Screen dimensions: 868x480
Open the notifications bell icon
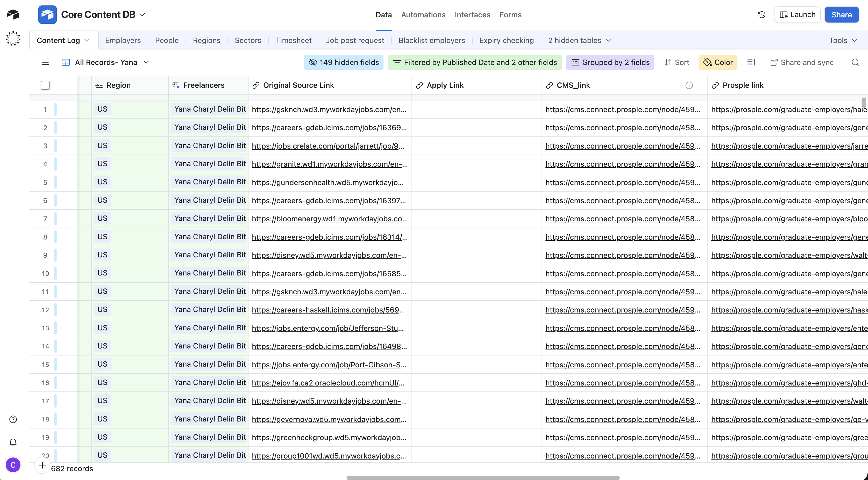click(x=13, y=442)
